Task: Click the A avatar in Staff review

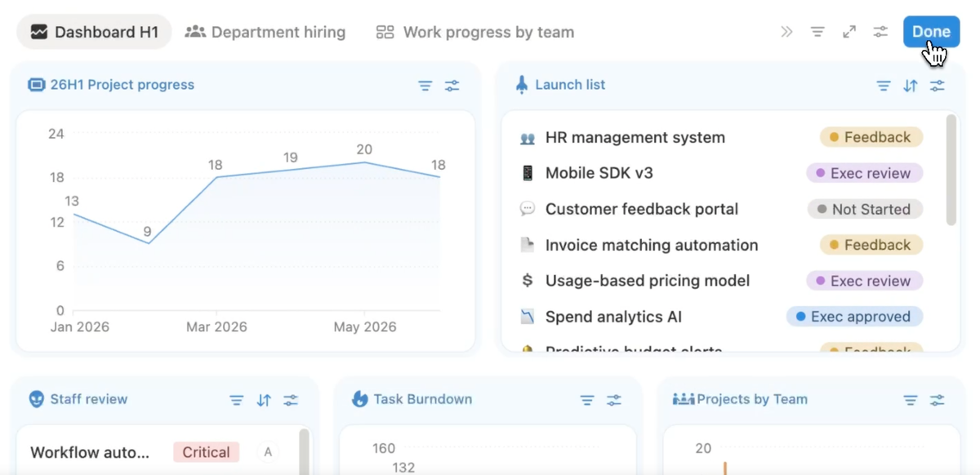Action: pos(267,452)
